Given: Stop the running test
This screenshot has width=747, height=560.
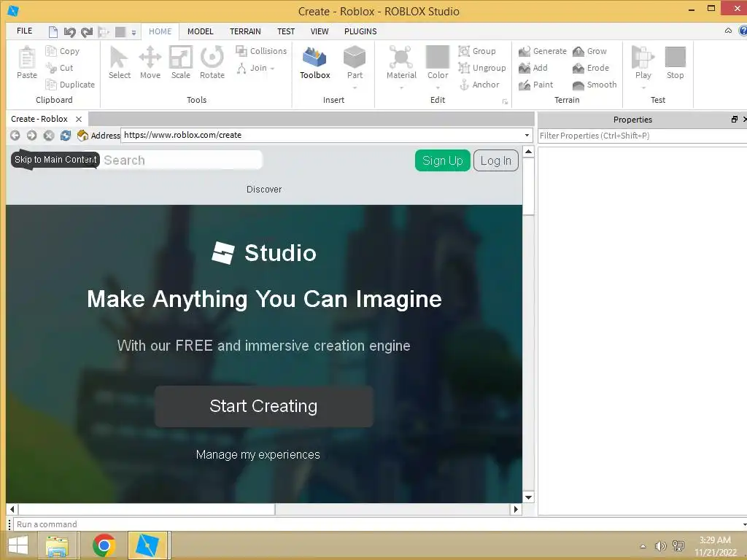Looking at the screenshot, I should point(675,63).
